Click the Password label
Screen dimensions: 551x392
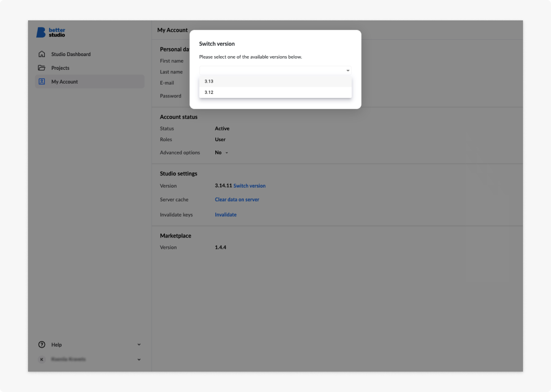point(170,96)
